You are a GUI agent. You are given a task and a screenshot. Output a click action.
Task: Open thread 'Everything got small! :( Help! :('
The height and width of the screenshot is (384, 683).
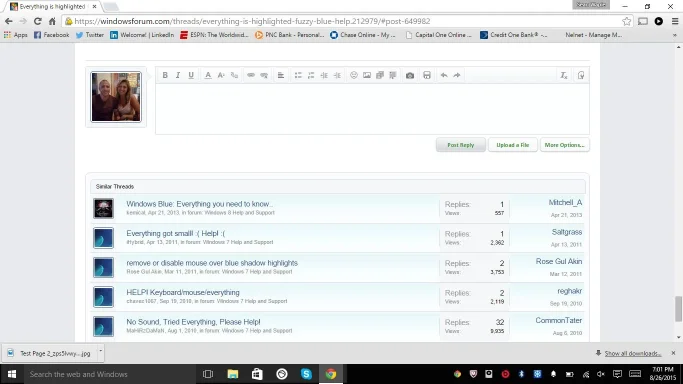pyautogui.click(x=176, y=233)
